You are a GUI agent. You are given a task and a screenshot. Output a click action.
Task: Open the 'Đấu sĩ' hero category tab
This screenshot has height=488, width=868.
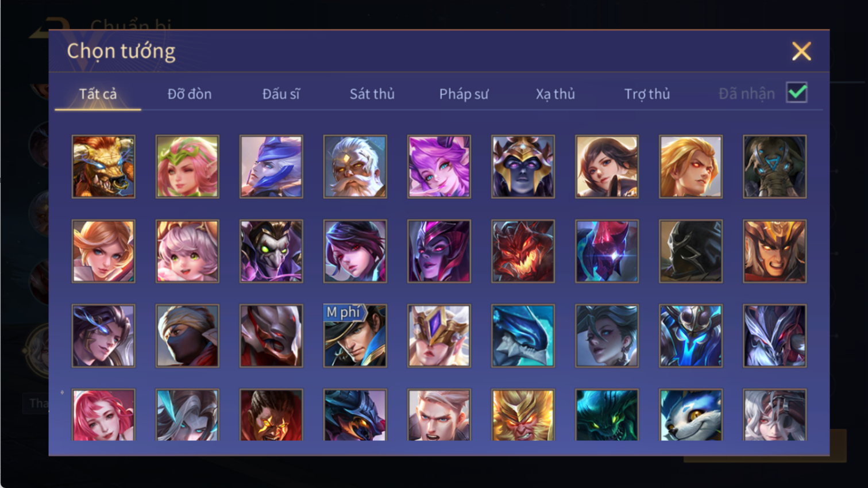(x=281, y=94)
